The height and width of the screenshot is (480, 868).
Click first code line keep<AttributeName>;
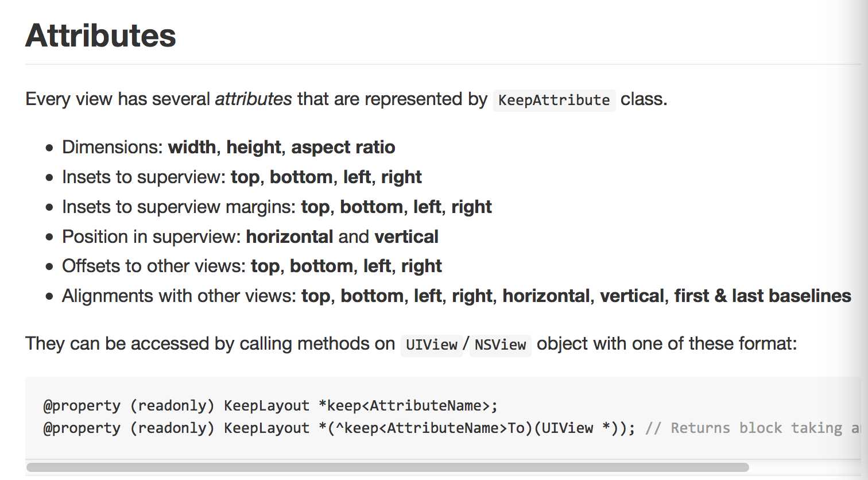pos(408,405)
